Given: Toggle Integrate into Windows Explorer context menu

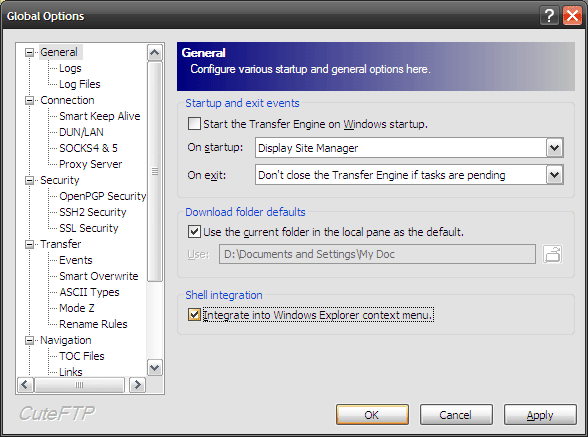Looking at the screenshot, I should (x=194, y=315).
